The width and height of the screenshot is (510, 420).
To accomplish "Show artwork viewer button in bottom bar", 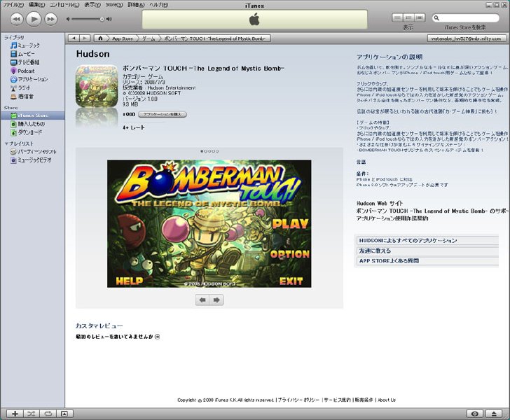I will 64,414.
